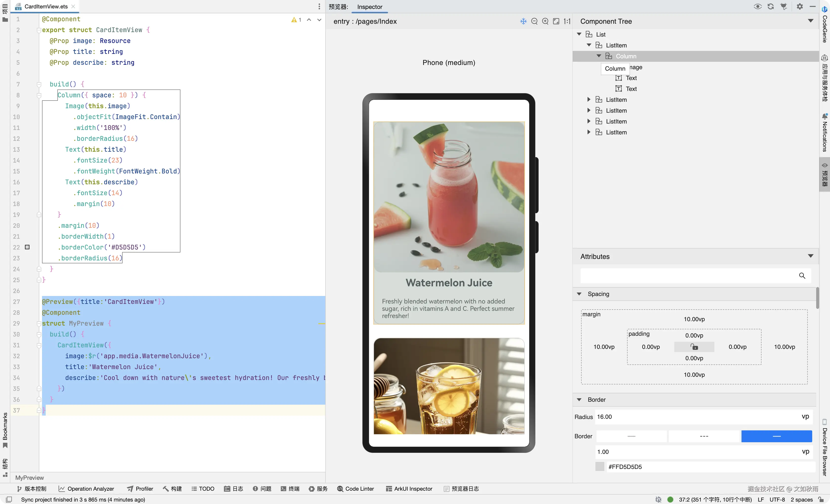This screenshot has height=504, width=830.
Task: Collapse the Attributes panel dropdown arrow
Action: coord(810,256)
